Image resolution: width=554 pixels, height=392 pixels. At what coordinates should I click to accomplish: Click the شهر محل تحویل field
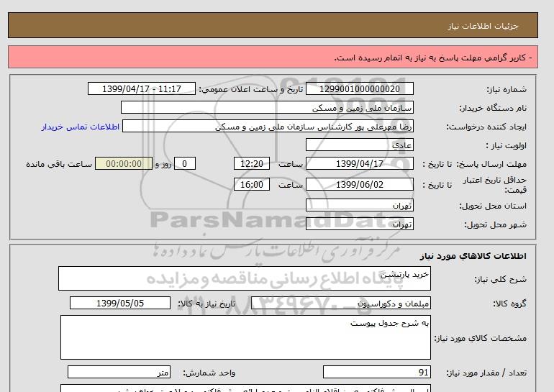(x=360, y=224)
